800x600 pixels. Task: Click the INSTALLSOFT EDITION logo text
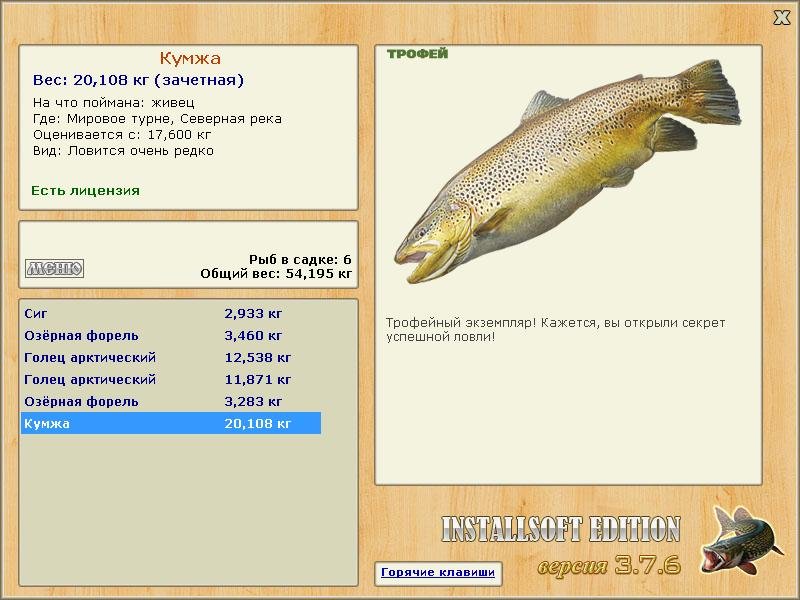click(x=561, y=529)
